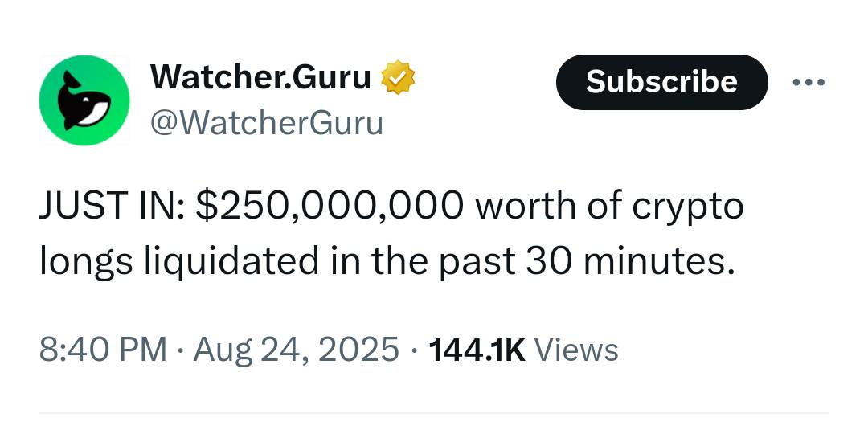Screen dimensions: 868x426
Task: Open the Watcher.Guru display name link
Action: click(260, 77)
